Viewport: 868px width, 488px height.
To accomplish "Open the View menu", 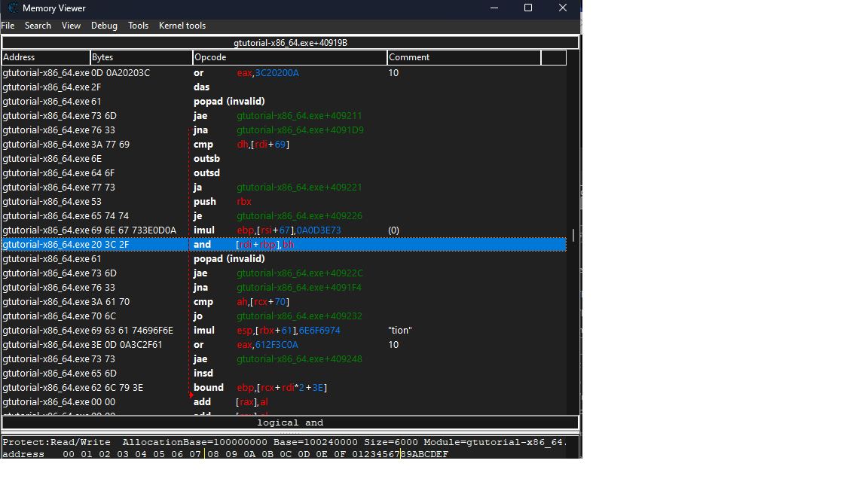I will tap(72, 26).
